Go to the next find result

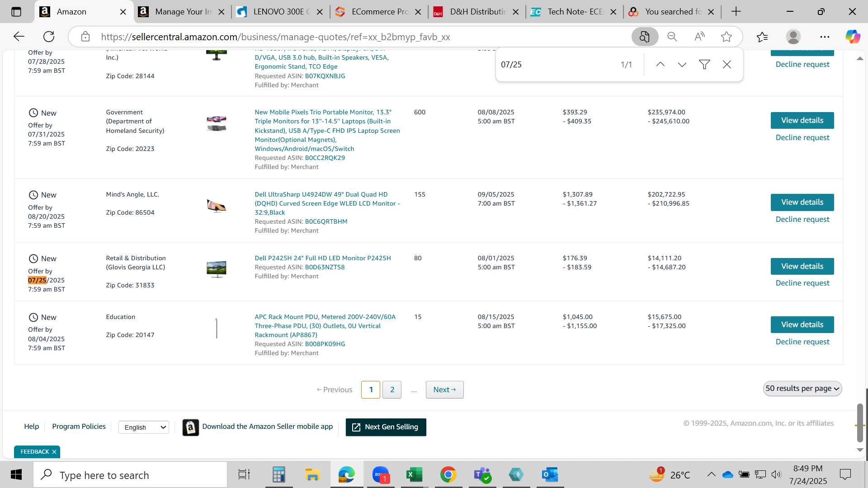click(x=682, y=65)
